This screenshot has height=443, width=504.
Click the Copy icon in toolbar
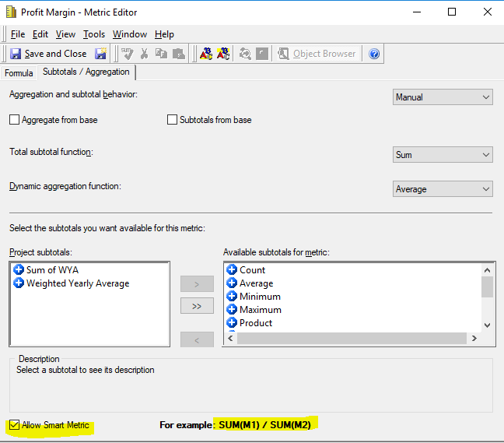click(x=161, y=54)
